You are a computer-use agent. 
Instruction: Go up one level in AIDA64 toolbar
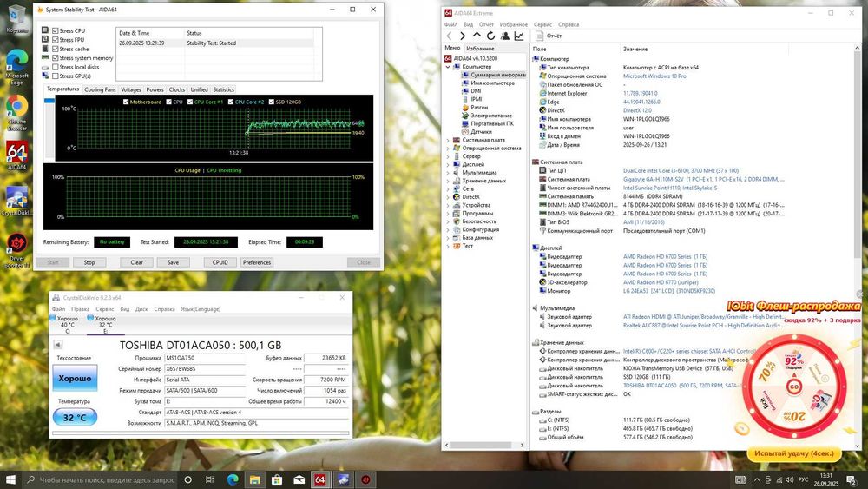(x=477, y=36)
